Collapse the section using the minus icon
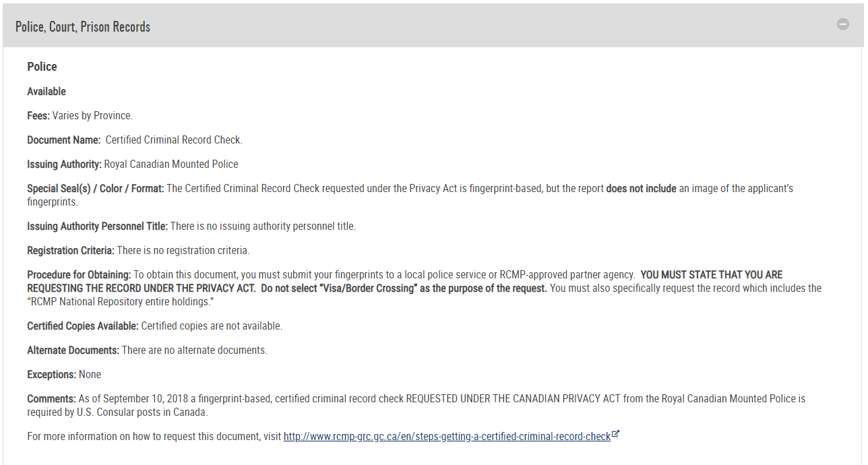The image size is (868, 465). coord(843,24)
